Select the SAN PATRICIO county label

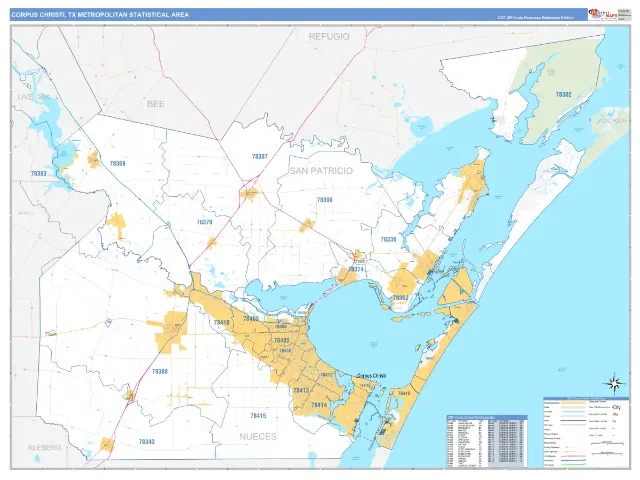[321, 171]
